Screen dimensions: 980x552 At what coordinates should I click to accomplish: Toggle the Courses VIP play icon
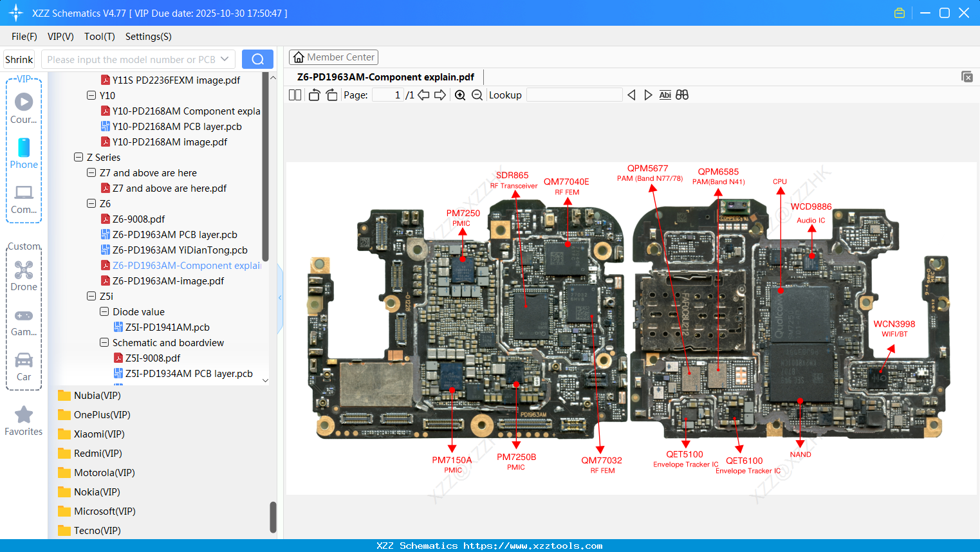(x=24, y=100)
